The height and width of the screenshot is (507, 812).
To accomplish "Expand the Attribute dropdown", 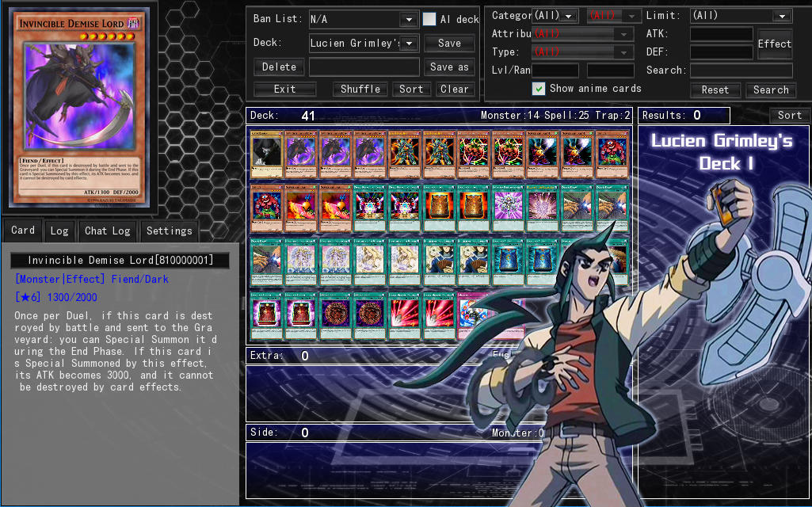I will (582, 33).
